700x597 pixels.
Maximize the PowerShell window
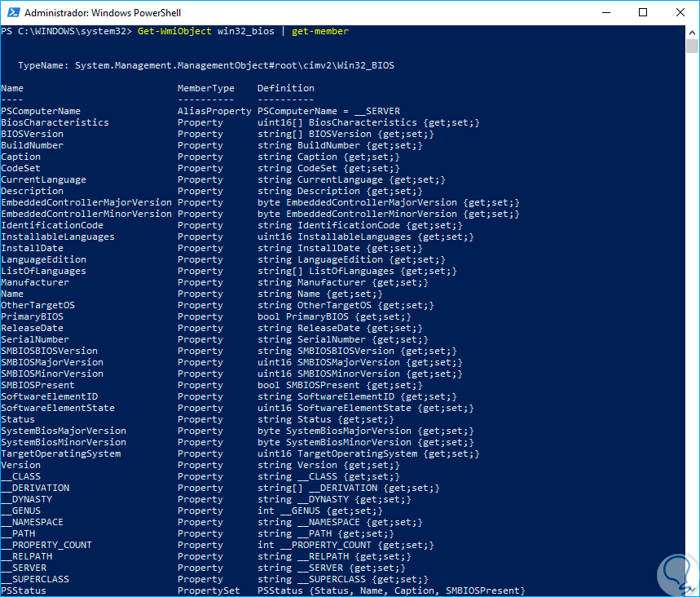[643, 12]
